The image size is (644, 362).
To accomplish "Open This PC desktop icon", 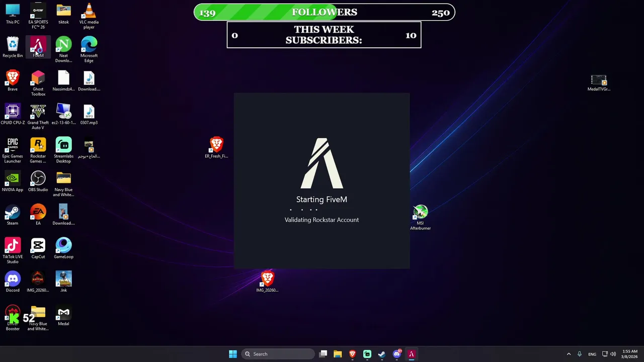I will pyautogui.click(x=13, y=14).
